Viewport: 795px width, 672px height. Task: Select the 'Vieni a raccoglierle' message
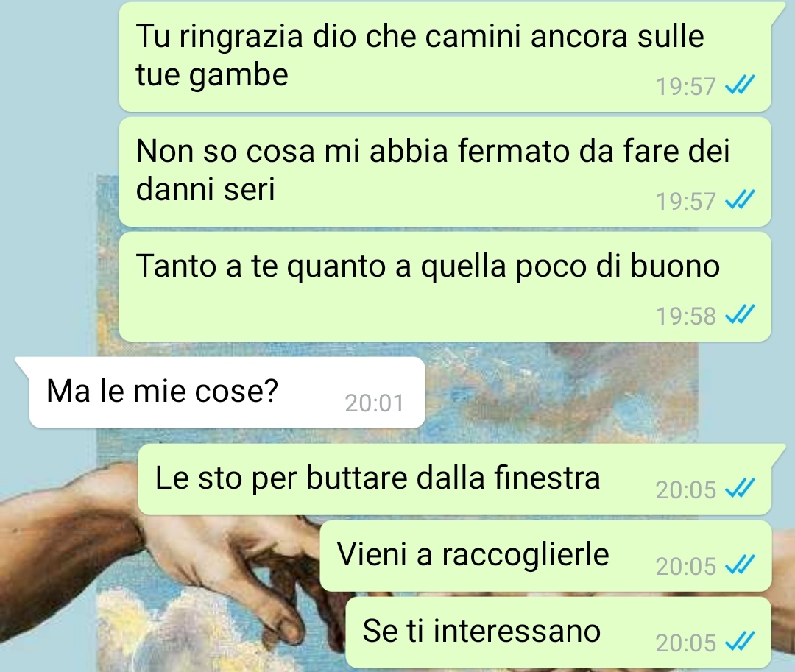[x=545, y=556]
